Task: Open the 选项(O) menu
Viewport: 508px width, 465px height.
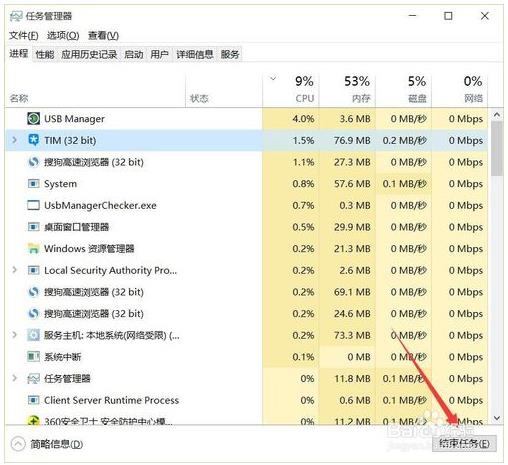Action: point(63,35)
